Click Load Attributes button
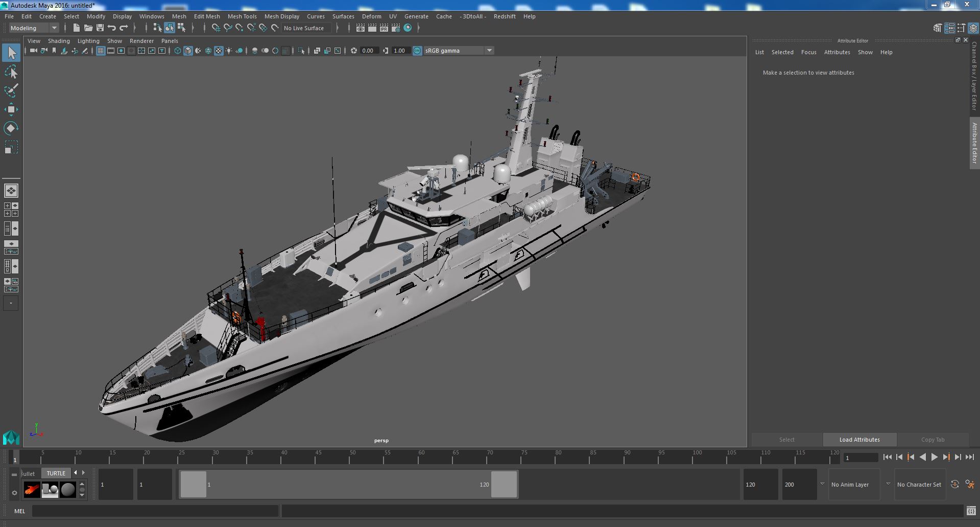 (859, 440)
